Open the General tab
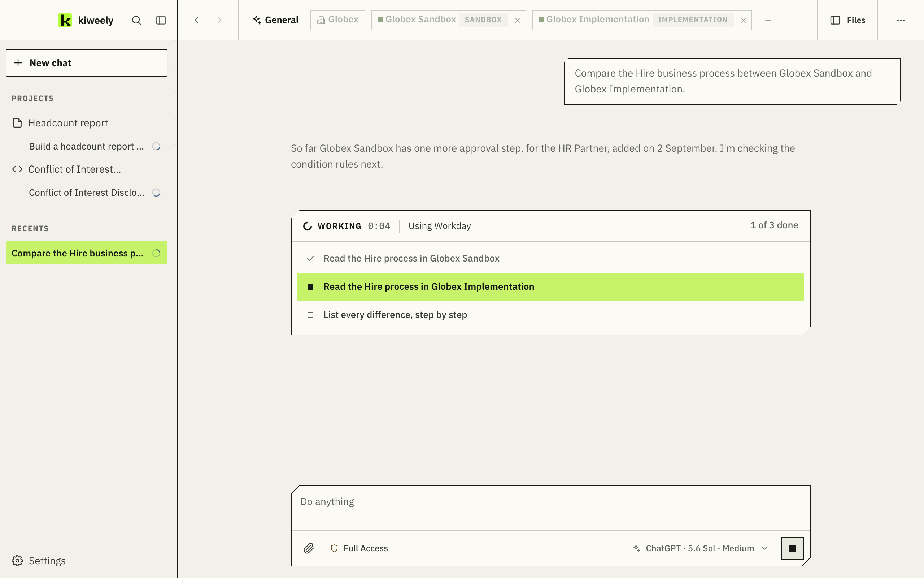 click(276, 20)
